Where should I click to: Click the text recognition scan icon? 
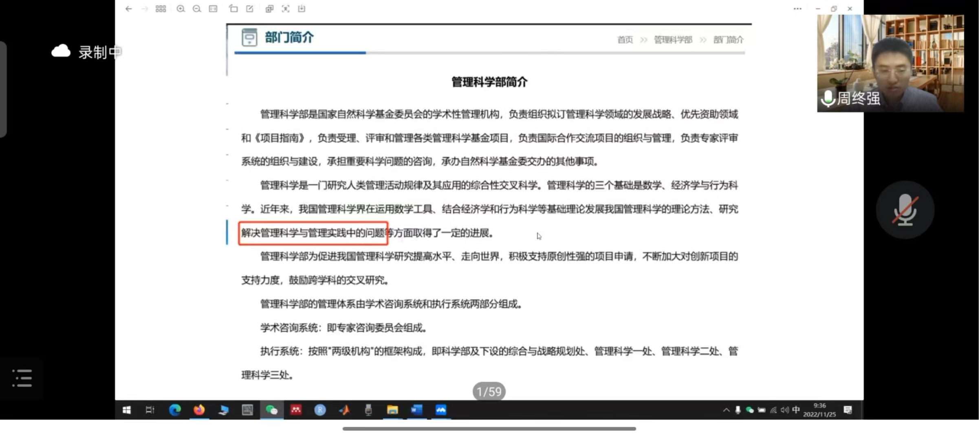(286, 9)
